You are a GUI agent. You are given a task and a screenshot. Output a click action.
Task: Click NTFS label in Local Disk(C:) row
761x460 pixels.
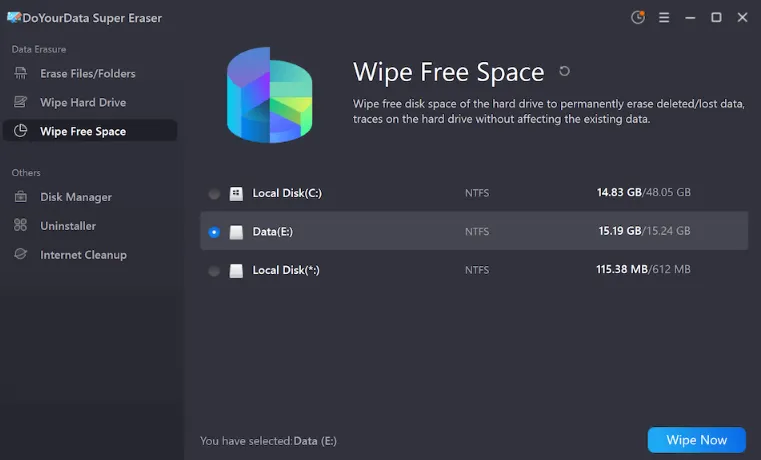coord(477,193)
